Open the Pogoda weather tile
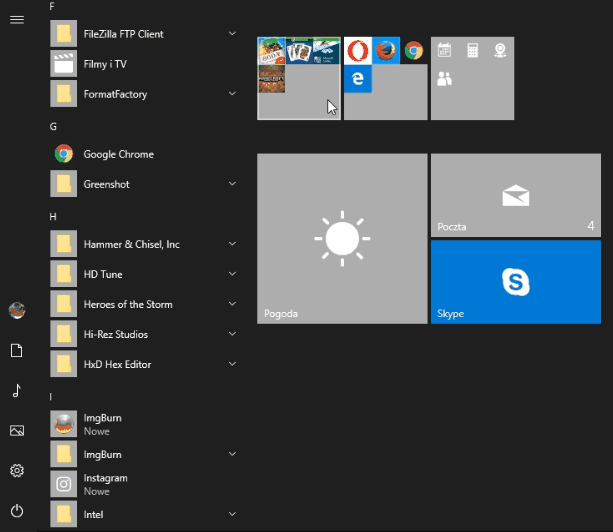 [x=342, y=238]
